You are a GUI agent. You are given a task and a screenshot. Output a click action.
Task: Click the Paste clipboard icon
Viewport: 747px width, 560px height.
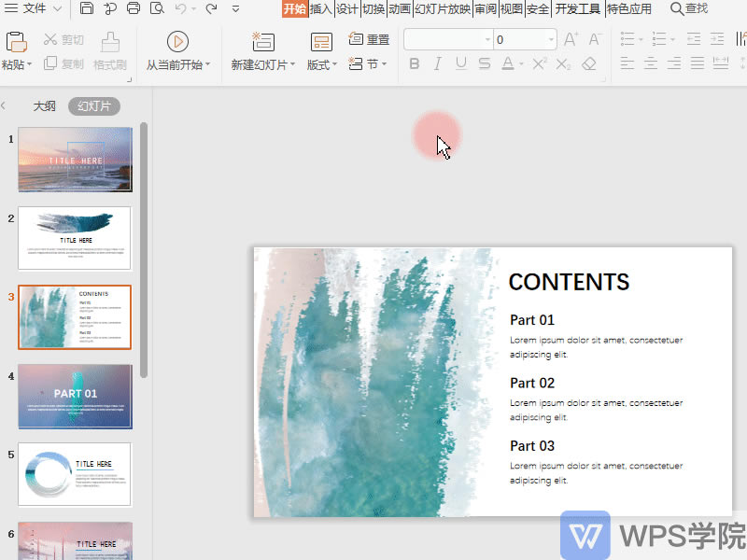(16, 41)
